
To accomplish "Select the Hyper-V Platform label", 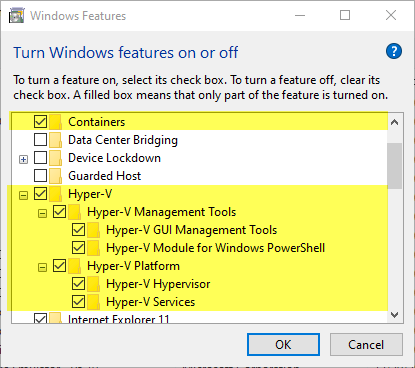I will 133,266.
